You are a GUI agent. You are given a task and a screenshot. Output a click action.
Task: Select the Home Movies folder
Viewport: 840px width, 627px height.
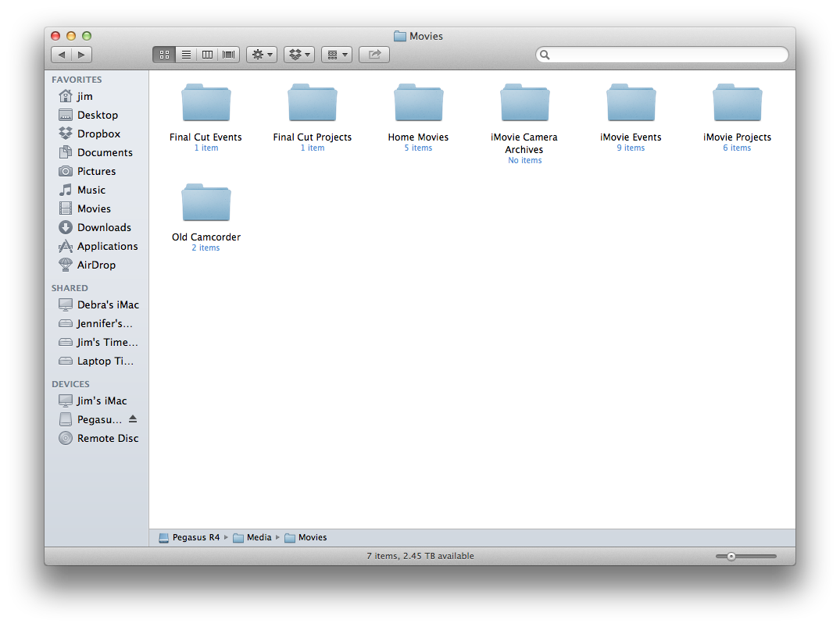418,103
